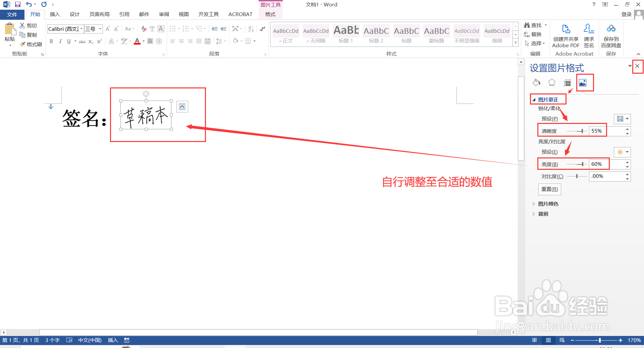Click the Read Mode icon in status bar
This screenshot has width=644, height=348.
534,340
